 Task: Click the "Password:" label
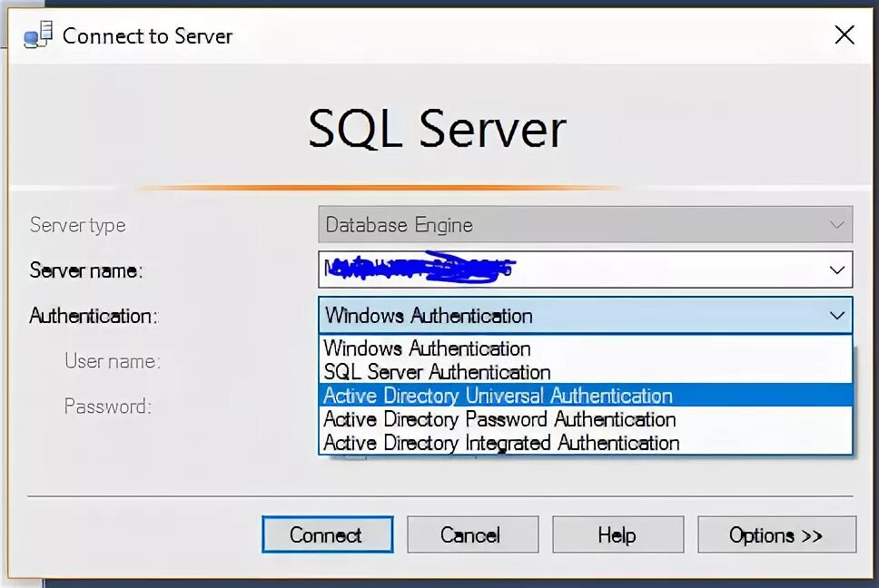tap(108, 406)
